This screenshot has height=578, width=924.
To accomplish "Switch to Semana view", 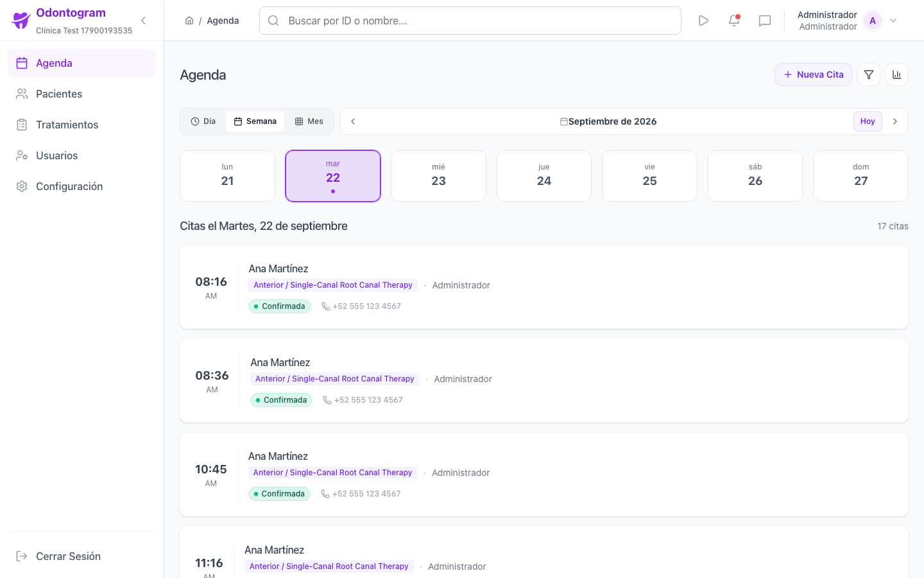I will click(x=255, y=121).
